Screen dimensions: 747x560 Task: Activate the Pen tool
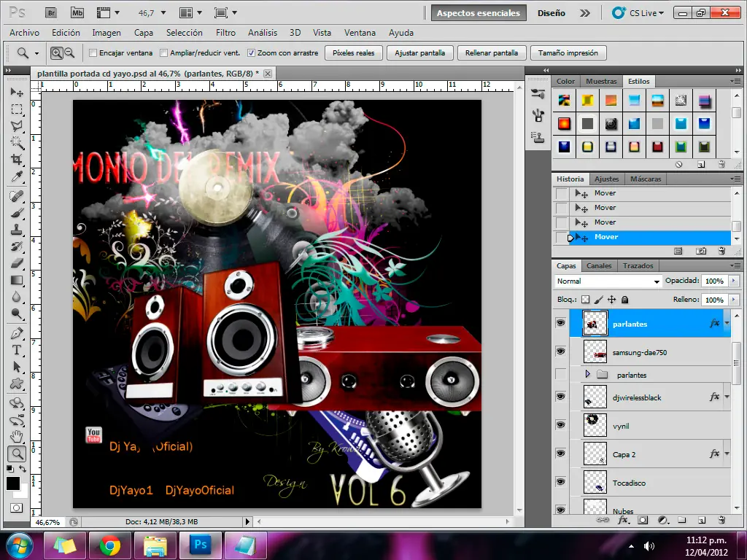[x=17, y=332]
